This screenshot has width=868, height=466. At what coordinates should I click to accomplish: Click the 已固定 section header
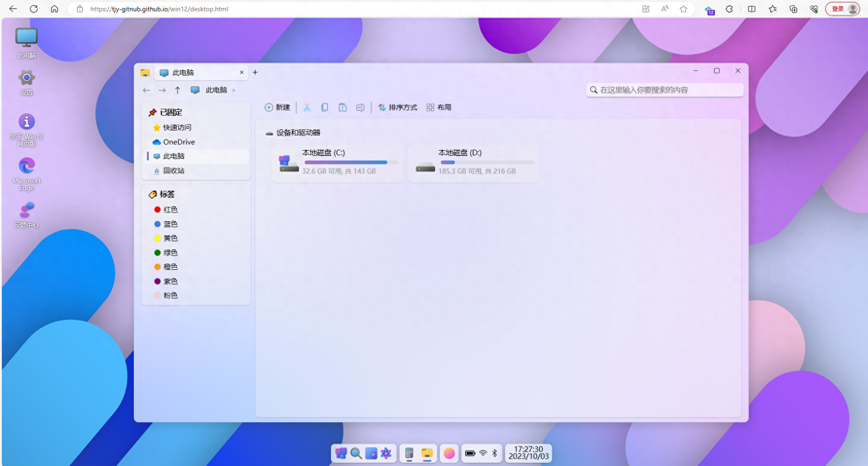(165, 113)
